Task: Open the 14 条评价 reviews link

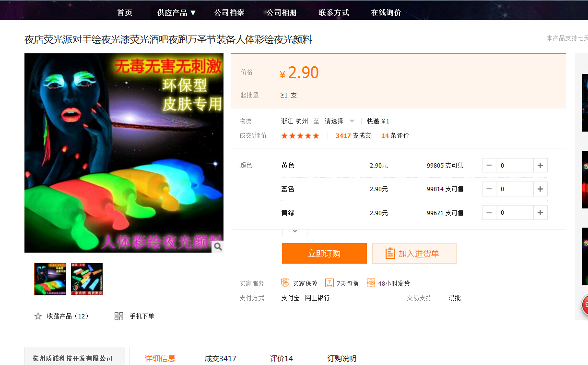Action: (x=395, y=135)
